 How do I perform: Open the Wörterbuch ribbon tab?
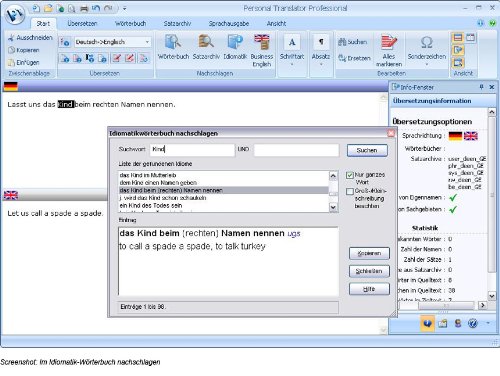click(130, 23)
